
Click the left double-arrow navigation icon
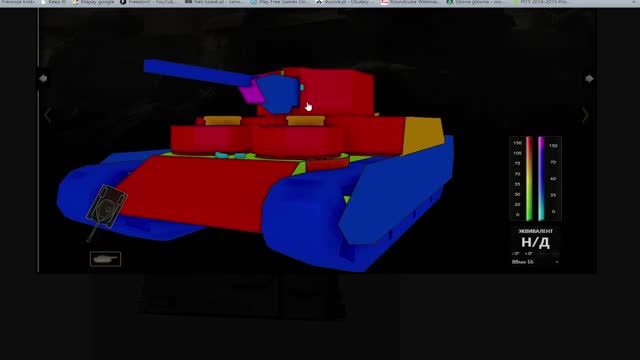(x=43, y=78)
